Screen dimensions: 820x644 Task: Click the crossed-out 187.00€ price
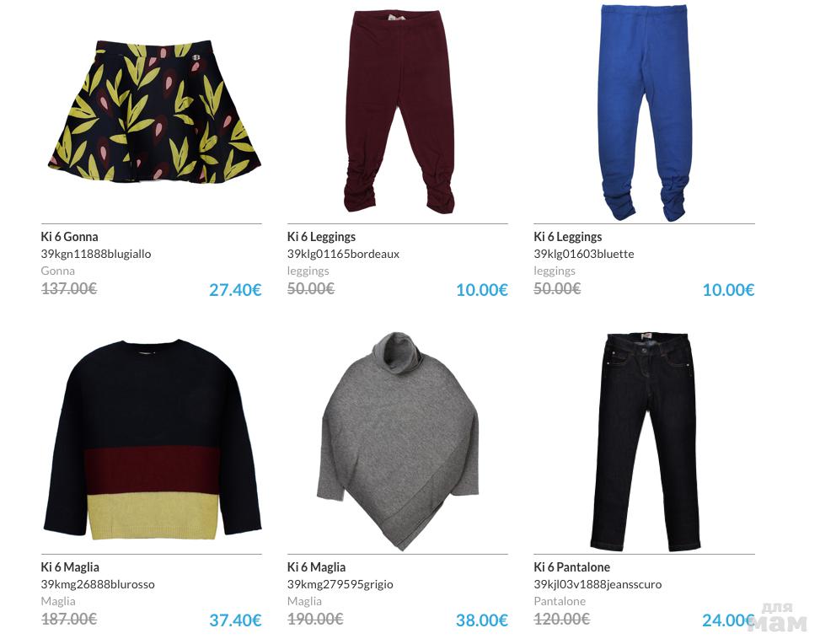pyautogui.click(x=69, y=620)
